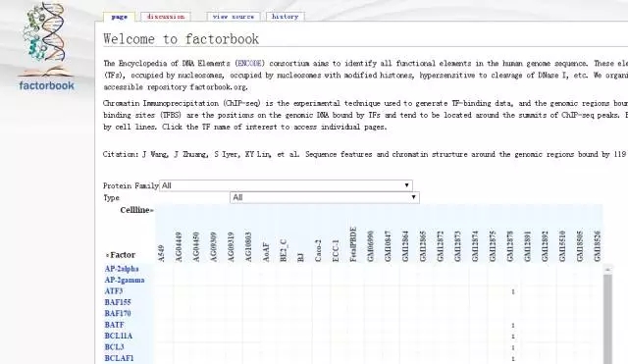Screen dimensions: 628x364
Task: Open the BCL11A factor link
Action: click(x=119, y=336)
